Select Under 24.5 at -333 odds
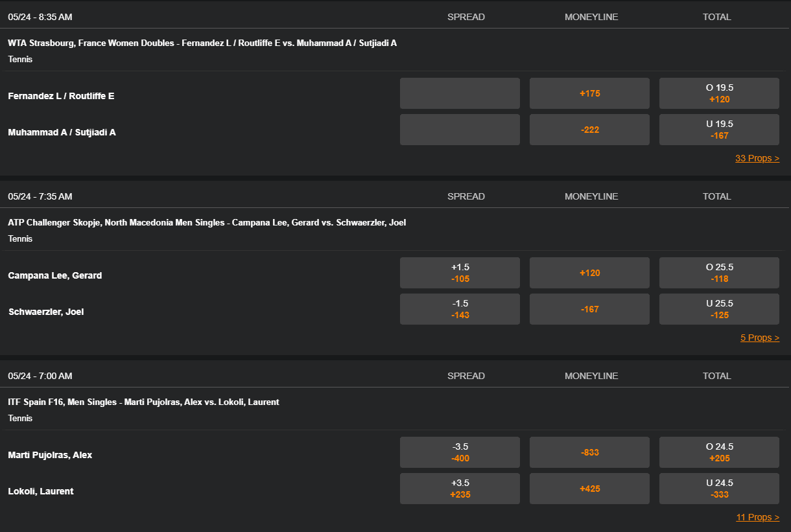This screenshot has height=532, width=791. pos(719,488)
